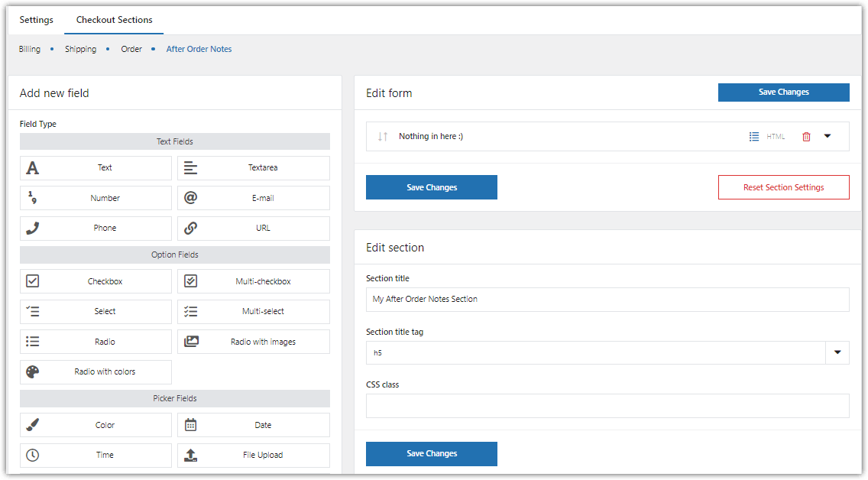
Task: Click the Color brush icon
Action: 33,425
